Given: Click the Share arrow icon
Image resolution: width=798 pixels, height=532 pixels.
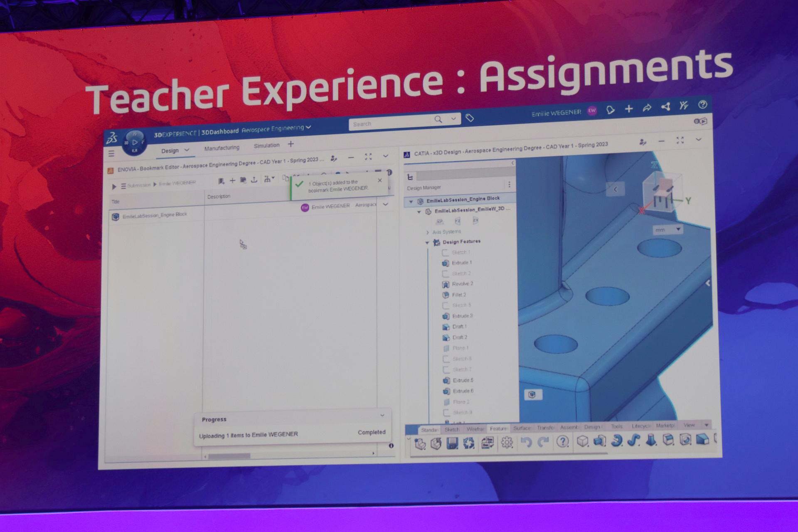Looking at the screenshot, I should point(647,108).
